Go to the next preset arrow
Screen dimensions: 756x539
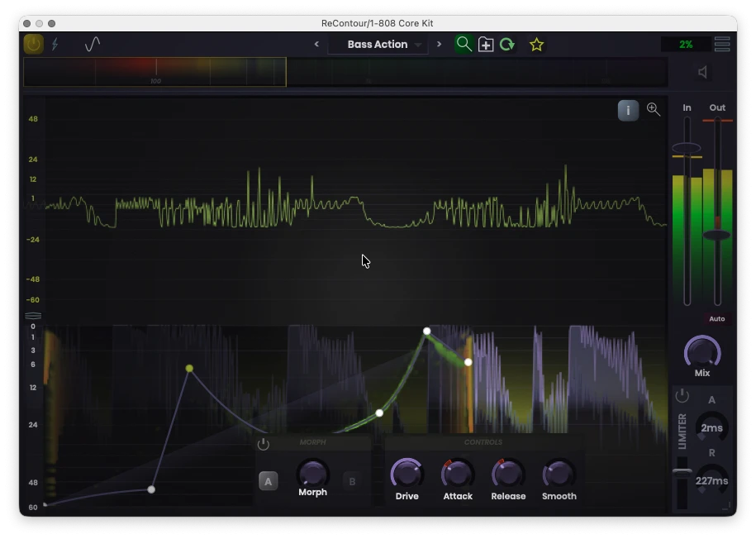[439, 45]
